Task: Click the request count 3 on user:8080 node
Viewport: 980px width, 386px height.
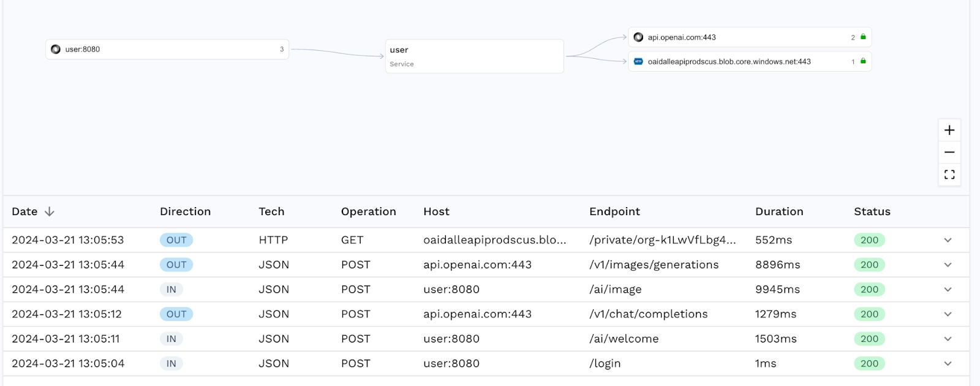Action: (282, 49)
